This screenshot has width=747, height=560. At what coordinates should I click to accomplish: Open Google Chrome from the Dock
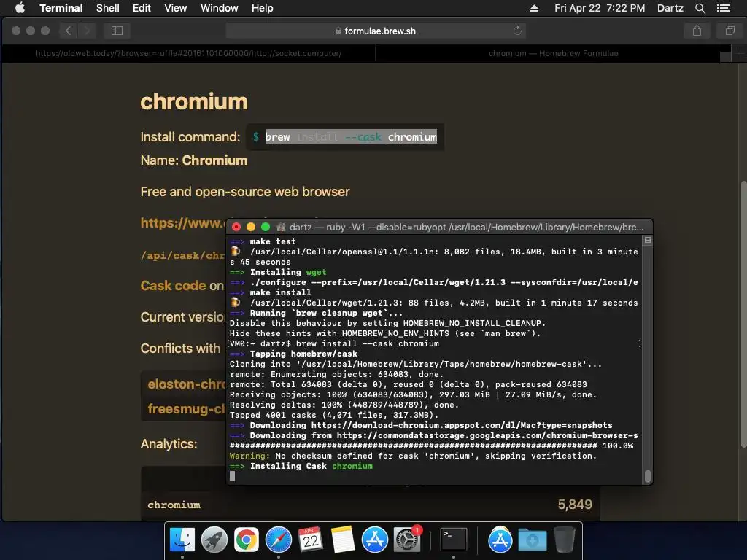coord(247,540)
